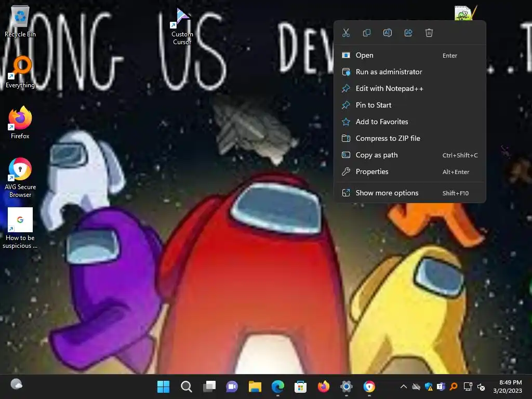Click the Delete trash icon in context menu
Screen dimensions: 532x399
(x=429, y=33)
